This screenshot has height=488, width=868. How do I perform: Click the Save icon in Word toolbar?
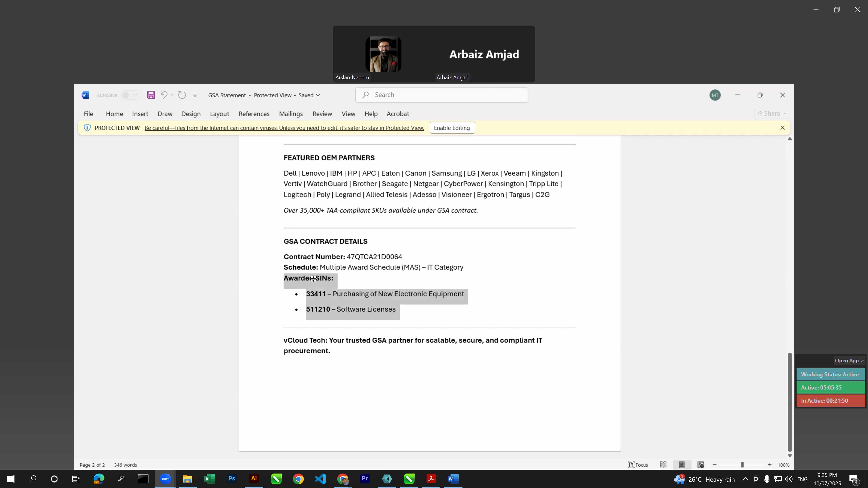tap(151, 95)
